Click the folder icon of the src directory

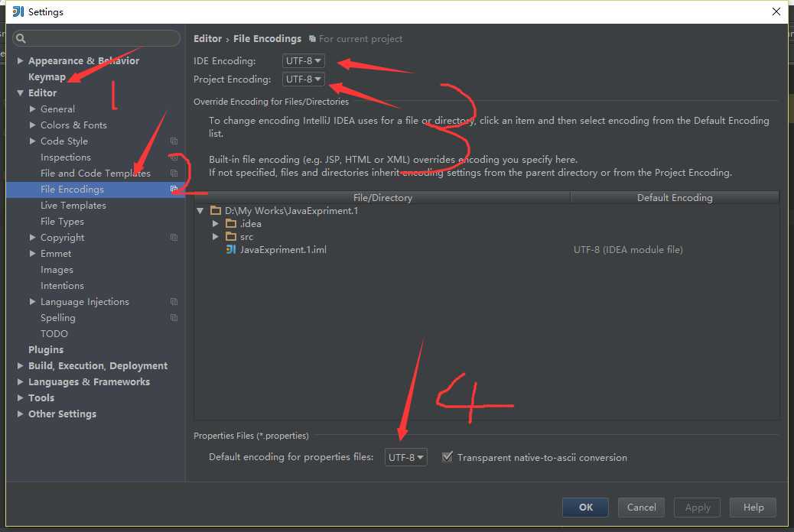click(231, 236)
